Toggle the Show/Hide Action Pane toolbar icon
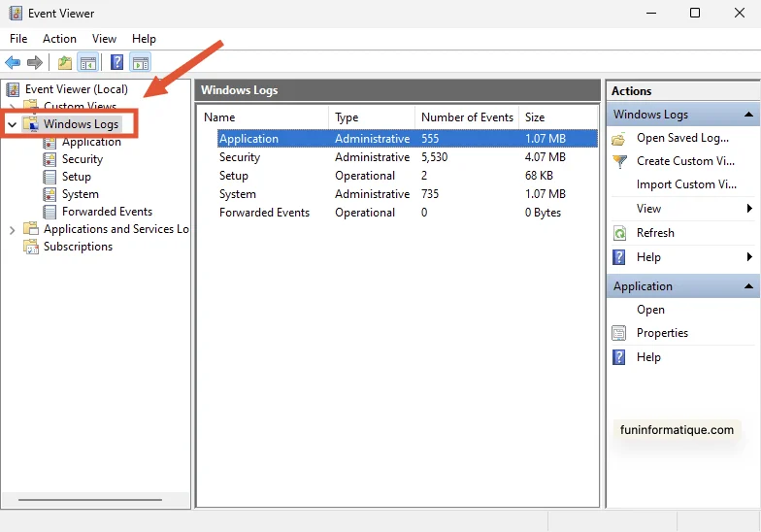Viewport: 761px width, 532px height. [140, 62]
